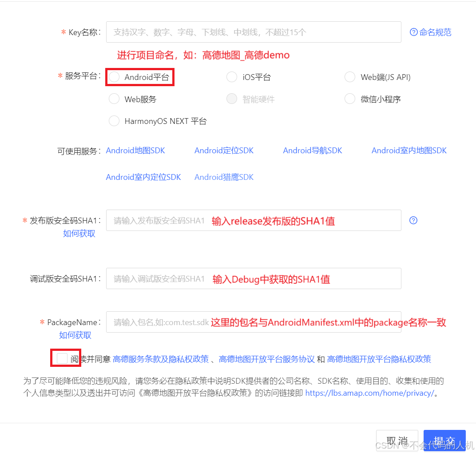
Task: Pick the disabled 智能硬件 radio option
Action: click(232, 99)
